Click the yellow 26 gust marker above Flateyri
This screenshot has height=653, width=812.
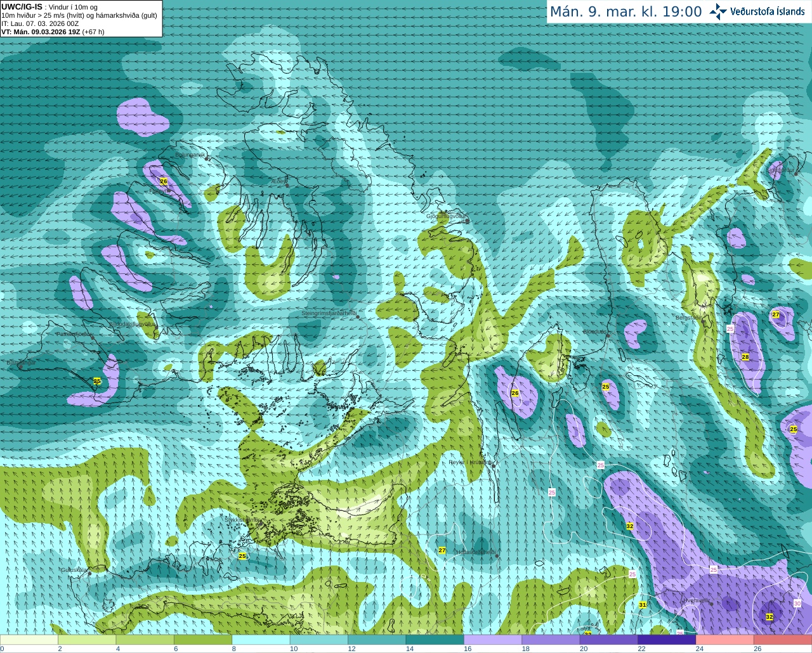point(164,181)
